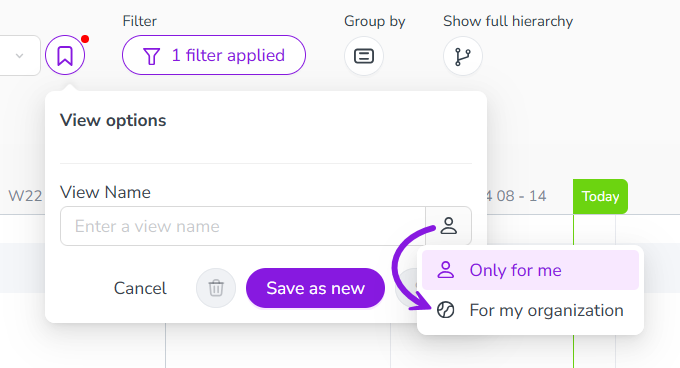The height and width of the screenshot is (368, 680).
Task: Click the funnel icon in filter button
Action: pos(151,56)
